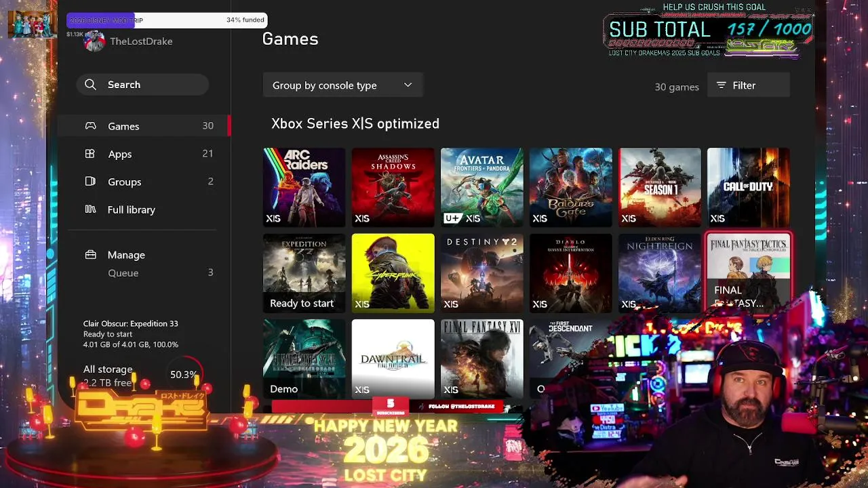Click the chevron on the grouping dropdown
Screen dimensions: 868x488
coord(408,85)
